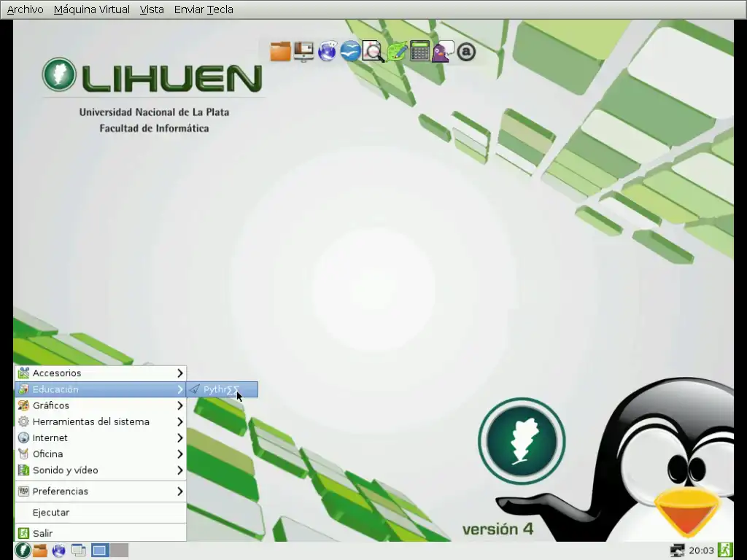Open the PDF document viewer magnifier icon
The height and width of the screenshot is (560, 747).
373,52
